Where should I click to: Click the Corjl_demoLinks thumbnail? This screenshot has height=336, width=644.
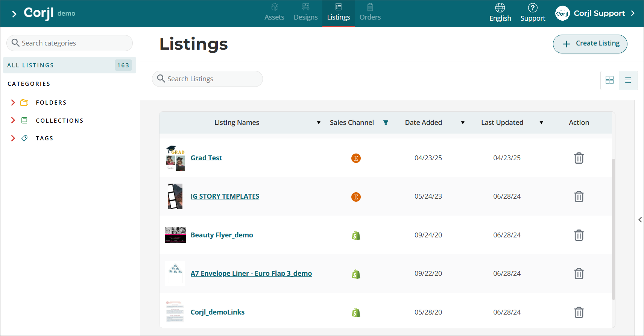[x=175, y=312]
